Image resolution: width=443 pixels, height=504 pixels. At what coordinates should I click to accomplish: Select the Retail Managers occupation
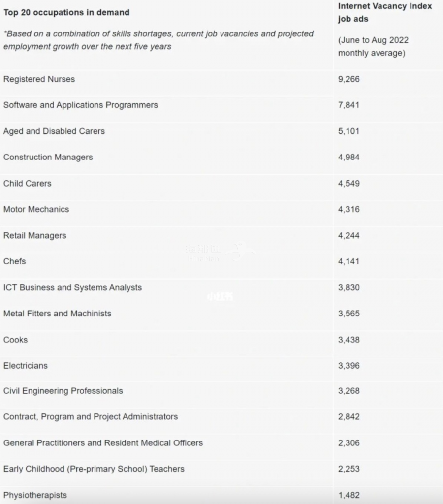click(x=34, y=235)
